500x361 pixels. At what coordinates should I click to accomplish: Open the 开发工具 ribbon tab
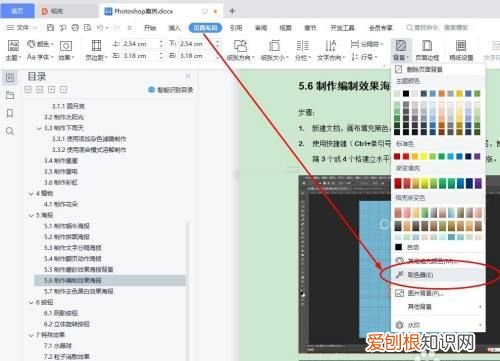click(342, 28)
